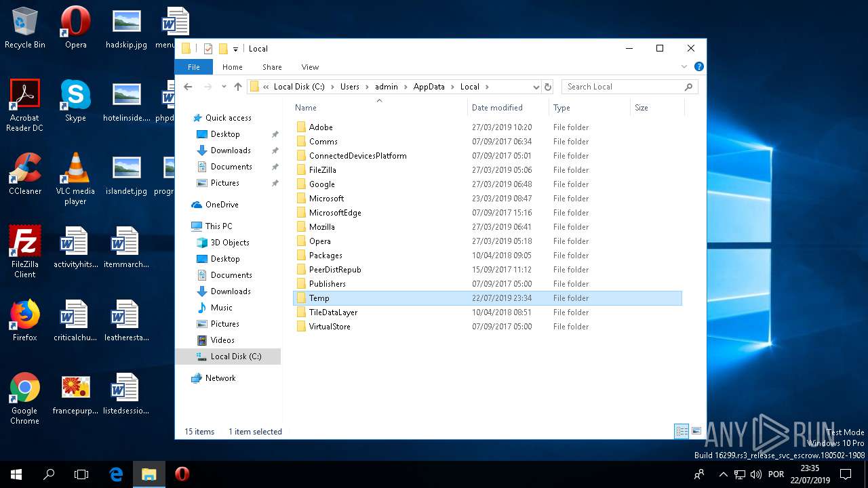868x488 pixels.
Task: Select This PC in navigation pane
Action: [x=218, y=226]
